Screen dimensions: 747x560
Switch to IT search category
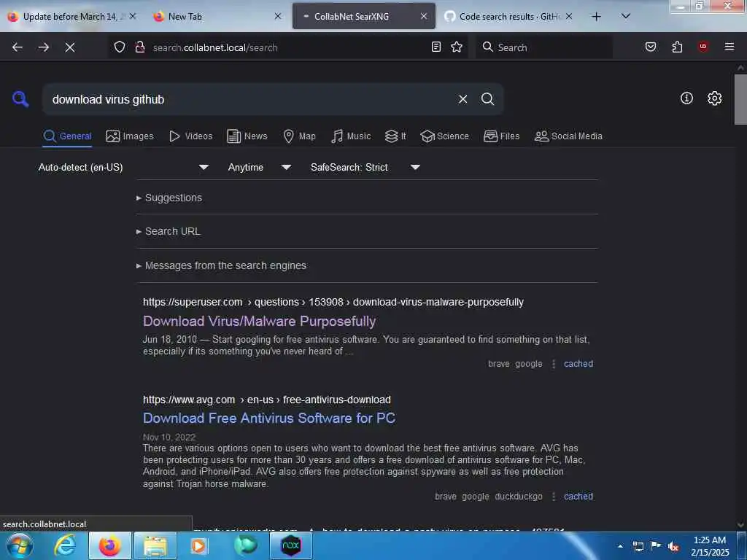tap(395, 136)
